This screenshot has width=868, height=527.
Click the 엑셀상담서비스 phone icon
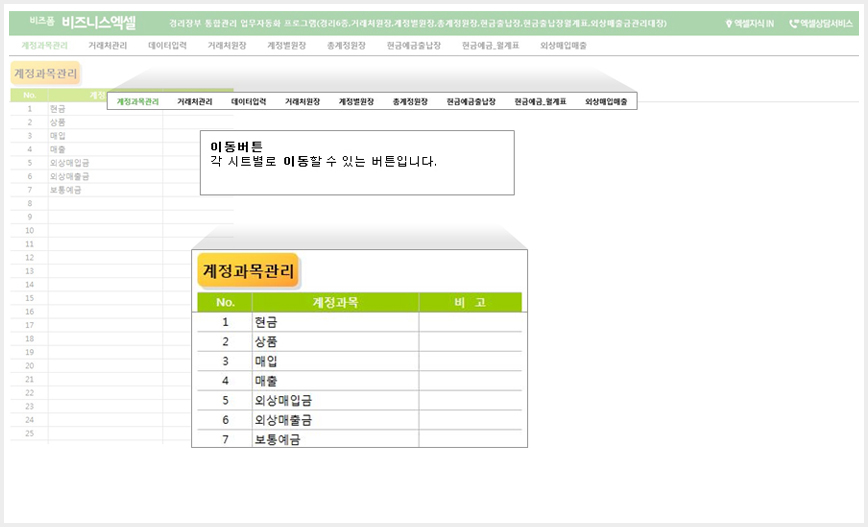793,24
